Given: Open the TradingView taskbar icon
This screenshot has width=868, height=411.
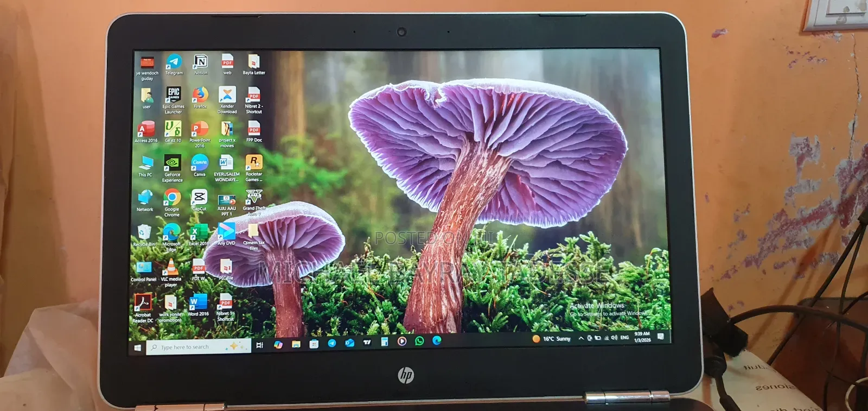Looking at the screenshot, I should 367,342.
